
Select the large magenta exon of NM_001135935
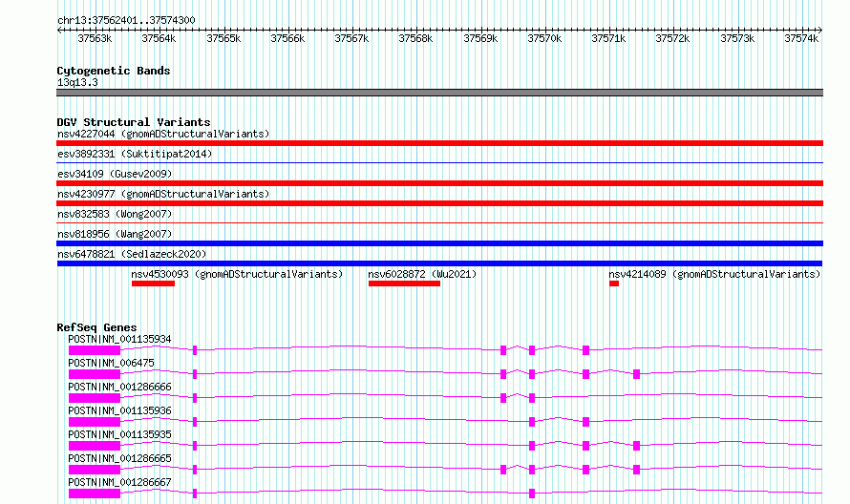coord(95,446)
